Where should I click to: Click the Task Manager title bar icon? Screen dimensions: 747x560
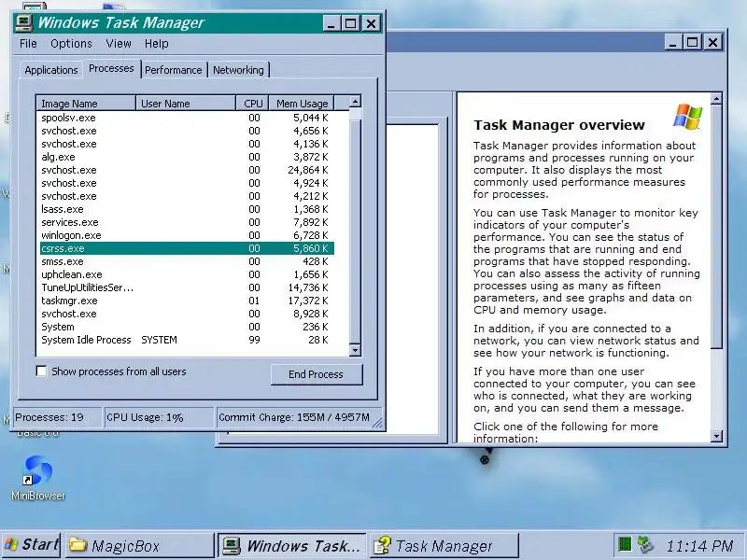[x=24, y=22]
